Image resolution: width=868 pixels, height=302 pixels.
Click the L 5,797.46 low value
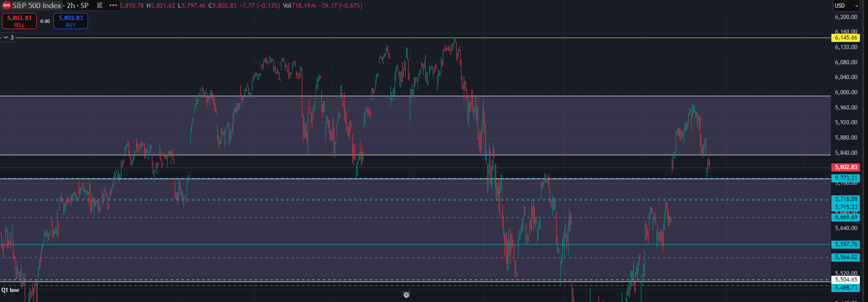(191, 6)
